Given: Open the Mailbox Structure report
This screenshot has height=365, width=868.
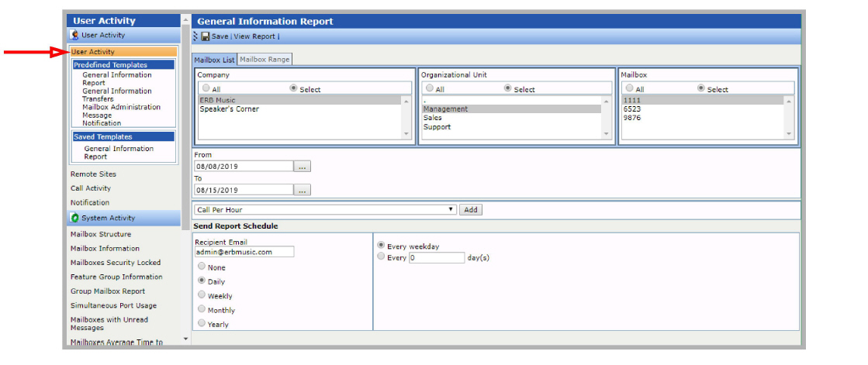Looking at the screenshot, I should 101,234.
